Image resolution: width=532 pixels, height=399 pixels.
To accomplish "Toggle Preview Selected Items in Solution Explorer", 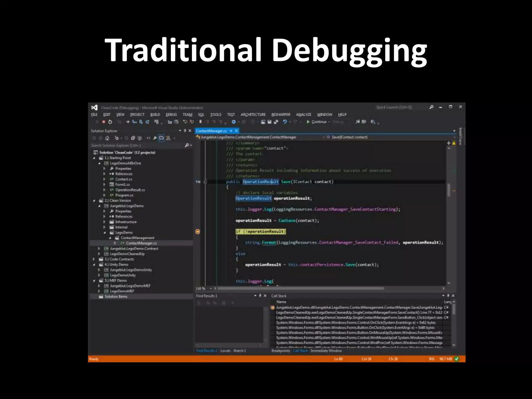I will click(161, 138).
